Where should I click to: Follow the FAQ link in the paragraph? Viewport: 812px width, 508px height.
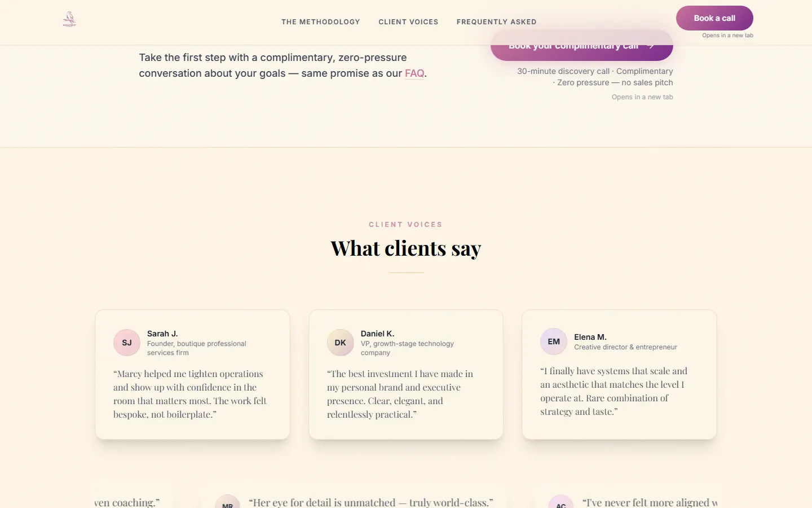(x=414, y=73)
